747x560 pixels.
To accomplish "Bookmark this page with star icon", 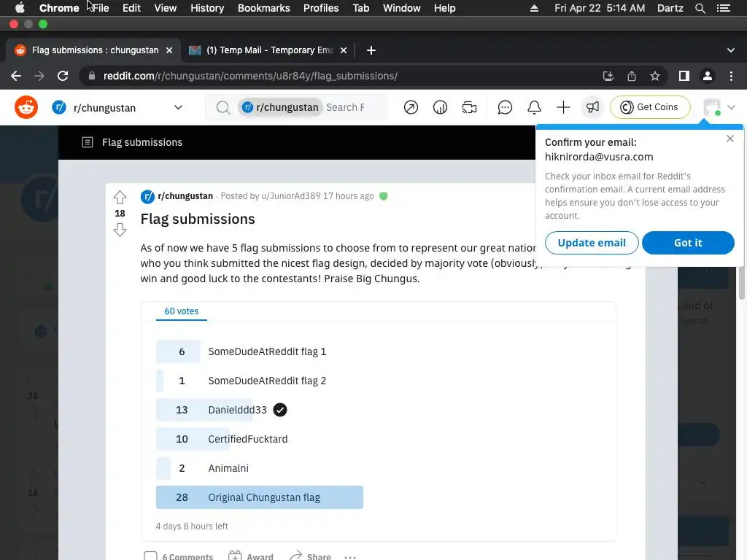I will tap(655, 76).
